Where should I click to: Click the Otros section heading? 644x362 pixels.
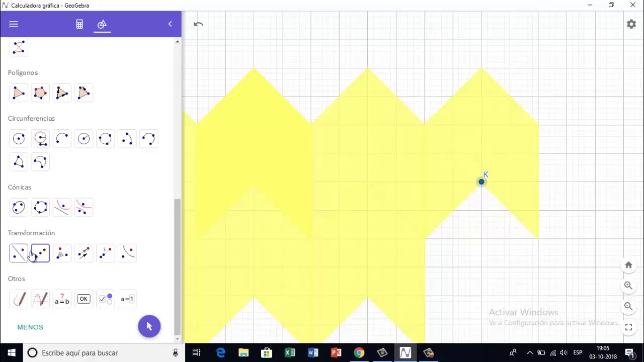tap(16, 279)
